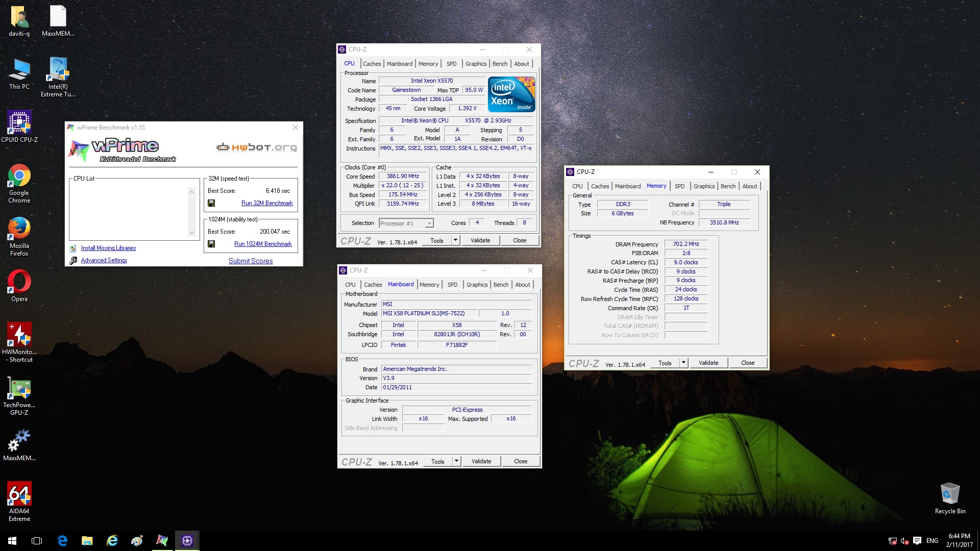This screenshot has width=980, height=551.
Task: Open clock showing 6:44 PM
Action: (x=959, y=541)
